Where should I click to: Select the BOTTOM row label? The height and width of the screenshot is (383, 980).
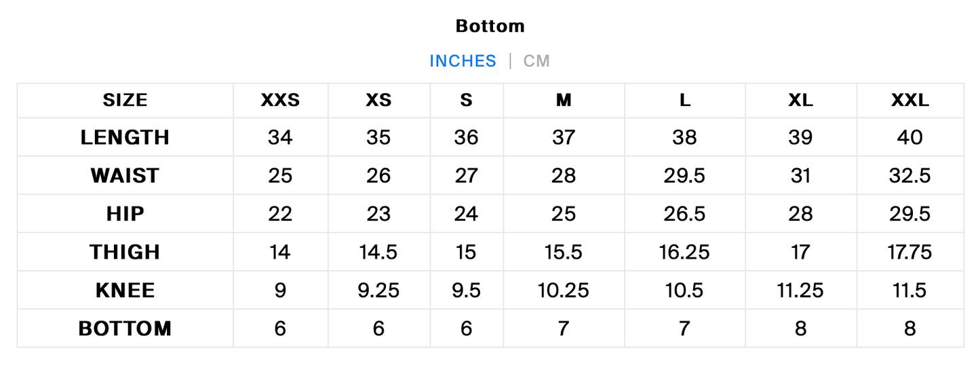coord(125,329)
